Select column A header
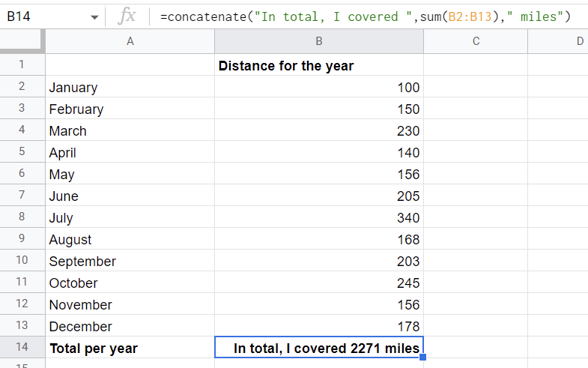Screen dimensions: 588x368 point(130,41)
